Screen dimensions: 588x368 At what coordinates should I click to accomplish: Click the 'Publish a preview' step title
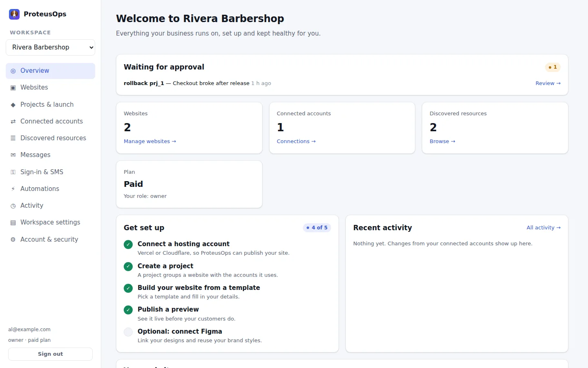point(168,309)
